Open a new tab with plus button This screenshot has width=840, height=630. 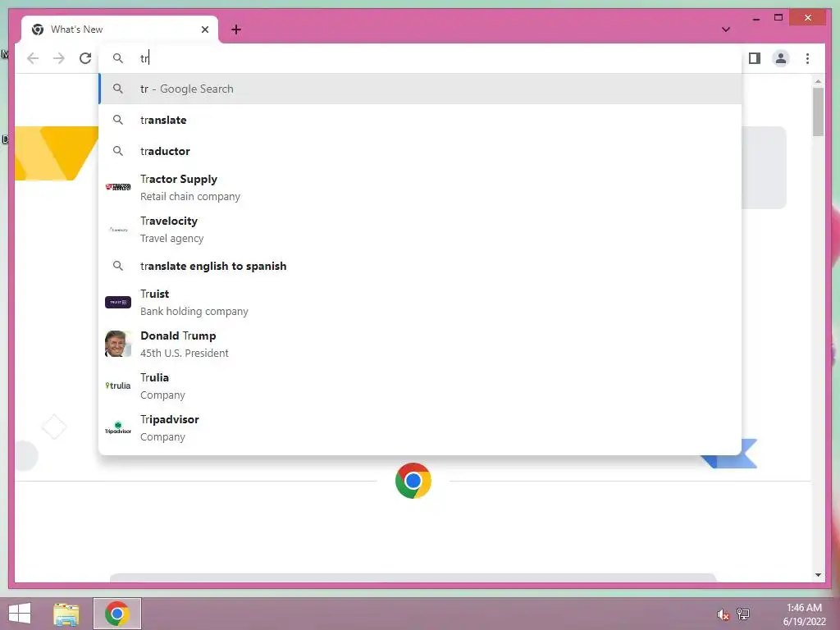[236, 30]
